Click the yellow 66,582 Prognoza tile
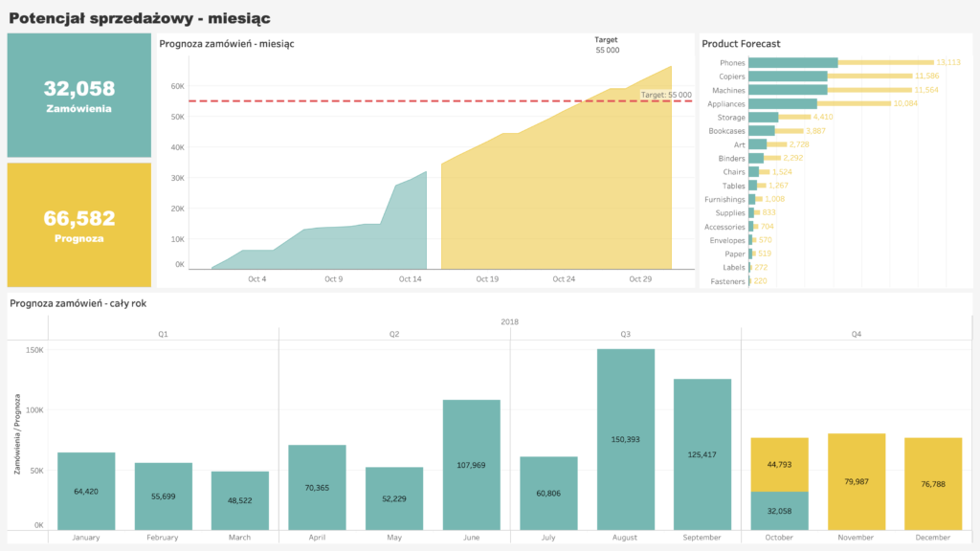 pos(78,225)
